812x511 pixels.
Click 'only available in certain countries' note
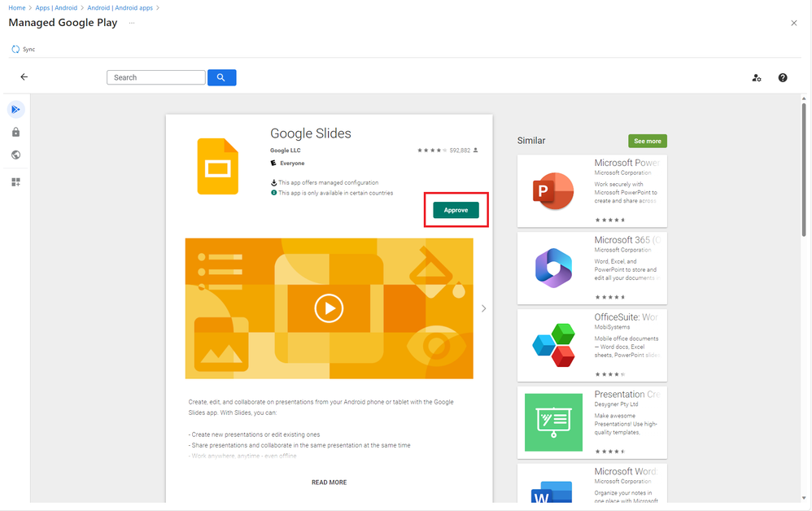coord(335,193)
